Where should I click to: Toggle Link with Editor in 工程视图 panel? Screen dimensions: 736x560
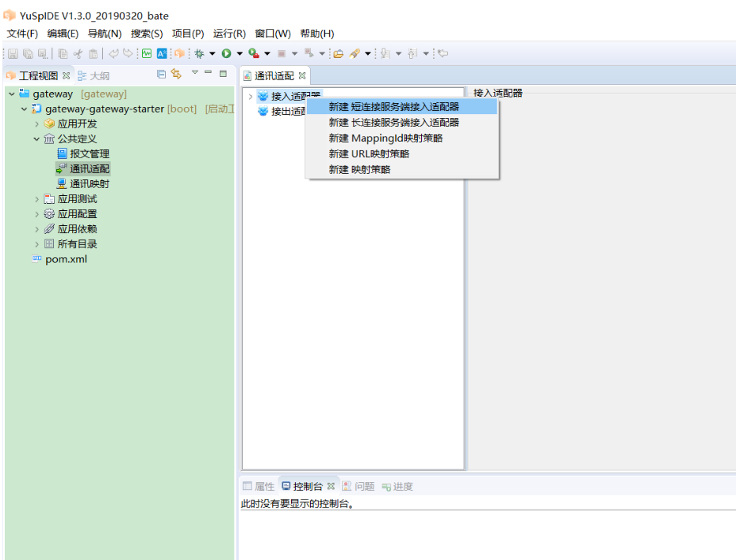click(176, 75)
